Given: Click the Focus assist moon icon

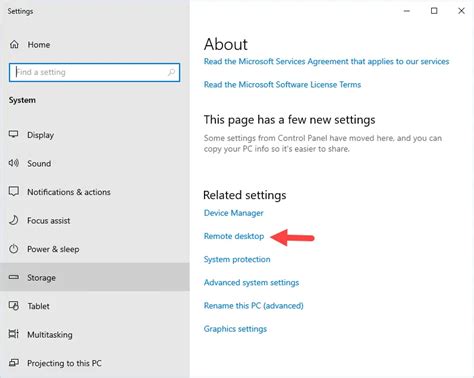Looking at the screenshot, I should pyautogui.click(x=13, y=220).
